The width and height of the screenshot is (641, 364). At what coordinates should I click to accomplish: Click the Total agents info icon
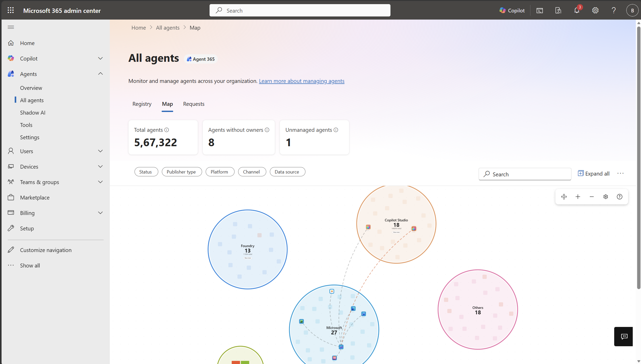[x=167, y=130]
